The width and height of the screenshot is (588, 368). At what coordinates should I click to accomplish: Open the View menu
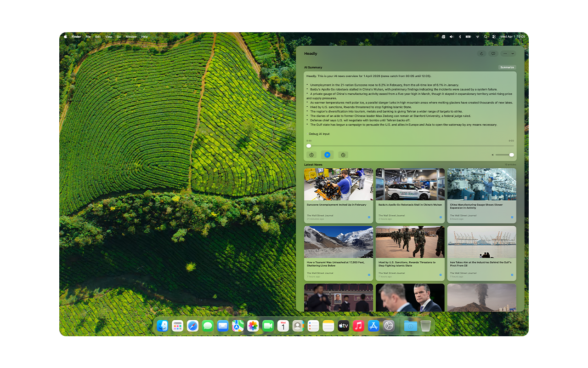(108, 36)
